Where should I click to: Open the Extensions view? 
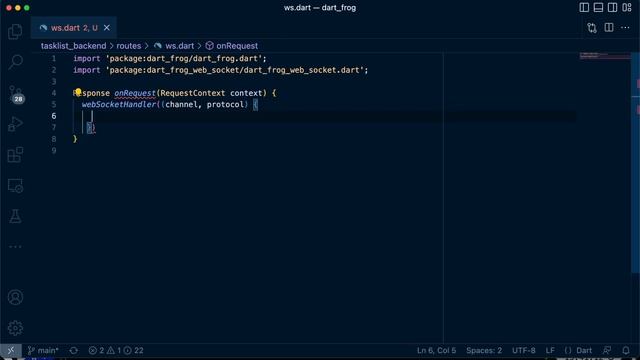[15, 155]
